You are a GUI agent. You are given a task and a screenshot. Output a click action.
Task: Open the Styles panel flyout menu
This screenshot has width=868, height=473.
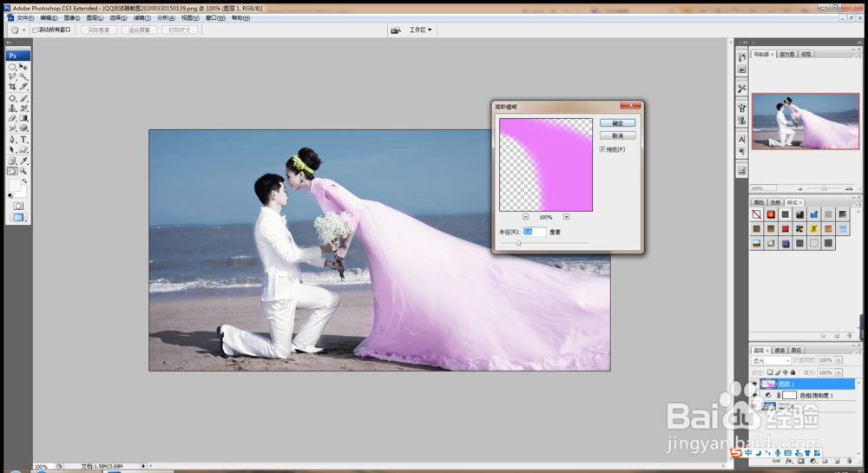pyautogui.click(x=858, y=204)
